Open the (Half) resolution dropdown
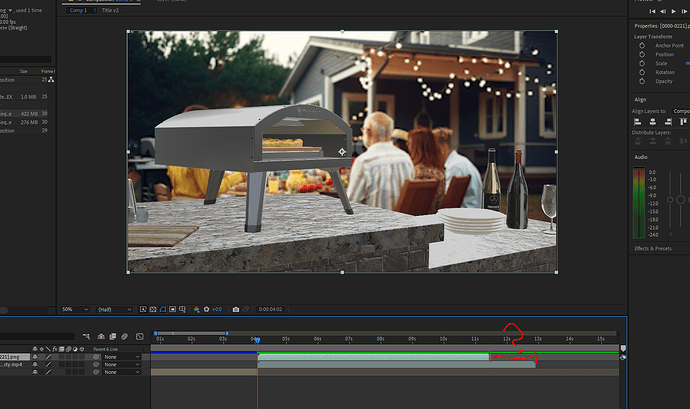 point(114,309)
